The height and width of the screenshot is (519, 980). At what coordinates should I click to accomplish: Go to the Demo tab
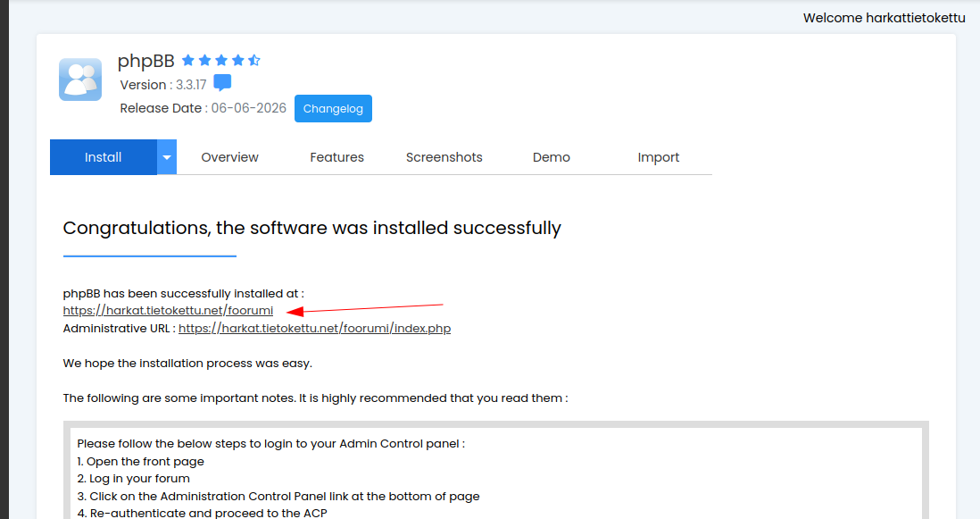coord(552,157)
